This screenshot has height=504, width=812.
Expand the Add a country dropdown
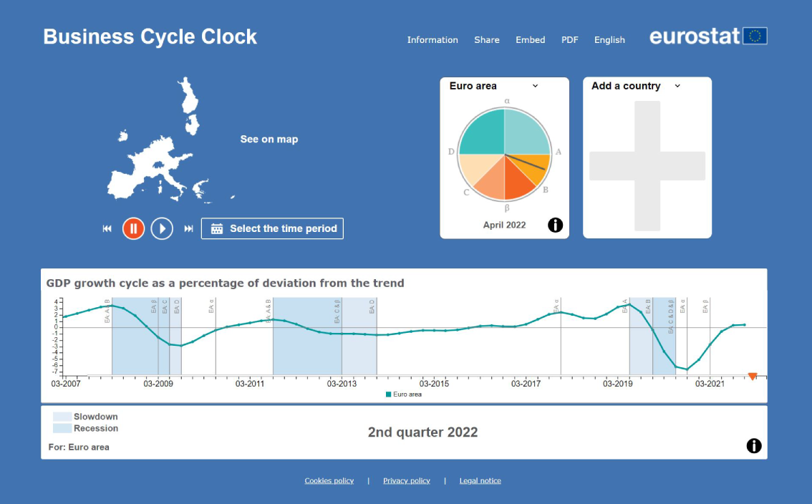tap(636, 86)
